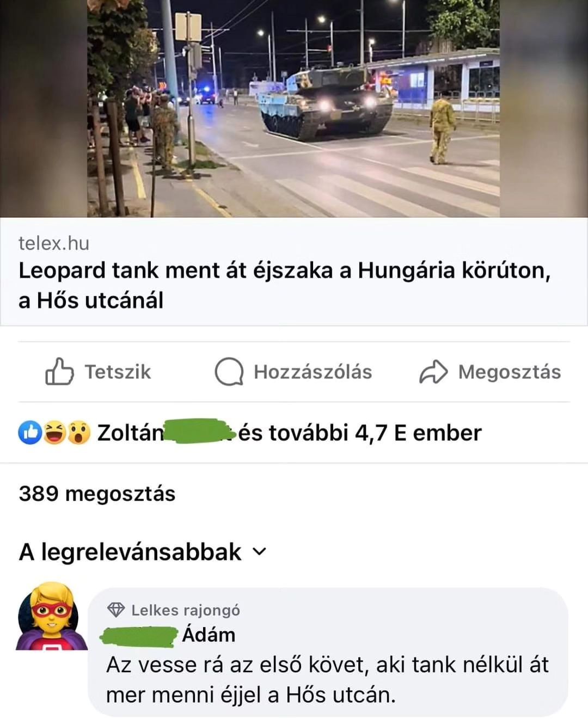Open the superhero avatar profile picture
The image size is (588, 719).
pos(51,616)
